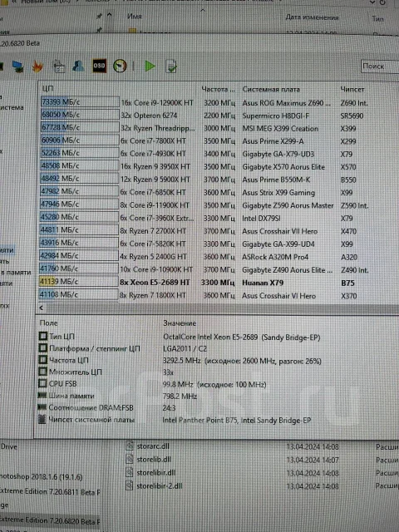Click the flame stability test toolbar icon
399x532 pixels.
click(x=37, y=66)
